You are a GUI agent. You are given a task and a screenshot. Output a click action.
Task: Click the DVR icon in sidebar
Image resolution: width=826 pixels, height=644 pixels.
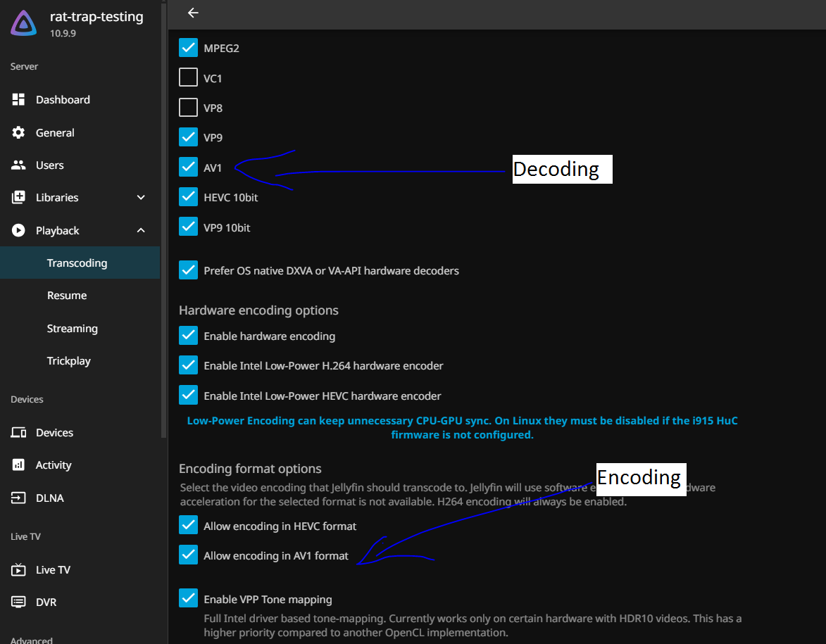[x=19, y=602]
